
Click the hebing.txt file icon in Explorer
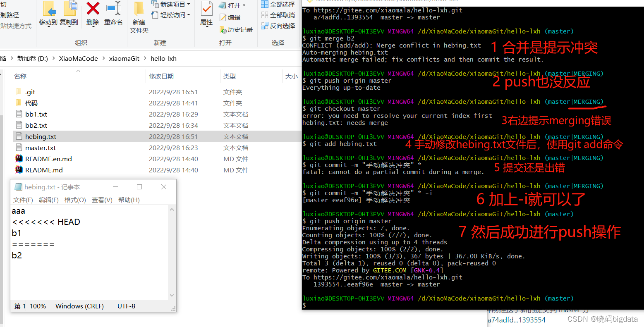click(x=19, y=136)
